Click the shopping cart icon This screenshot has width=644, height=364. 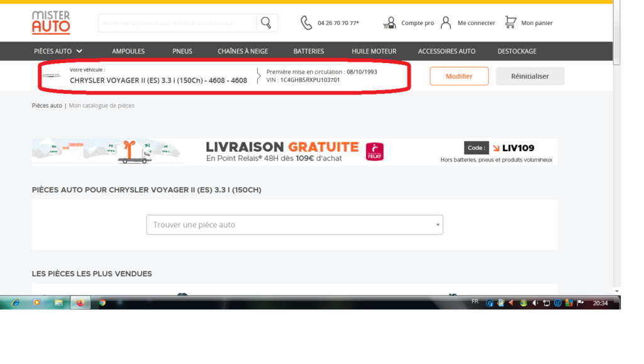point(510,22)
